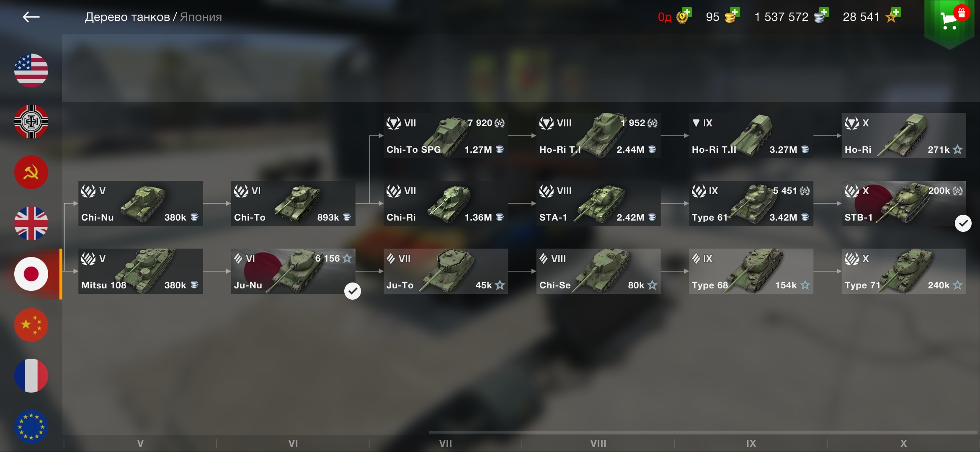980x452 pixels.
Task: Select the USA flag nation icon
Action: (31, 70)
